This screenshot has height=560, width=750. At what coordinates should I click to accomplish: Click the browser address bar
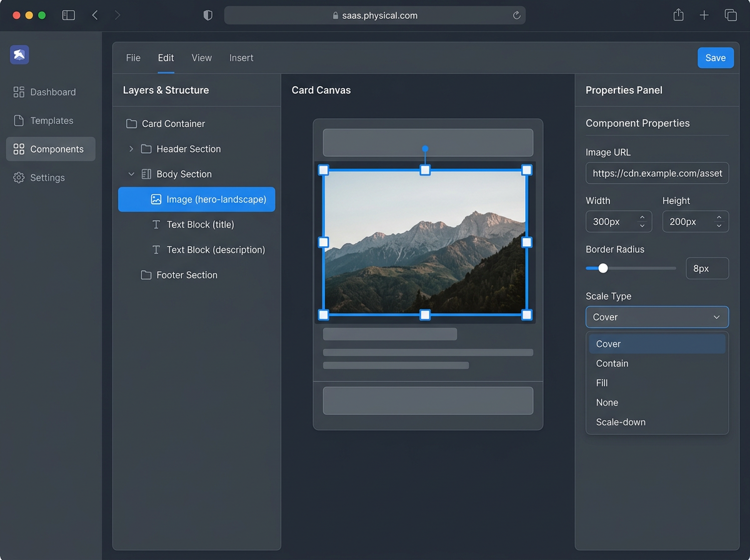coord(375,15)
